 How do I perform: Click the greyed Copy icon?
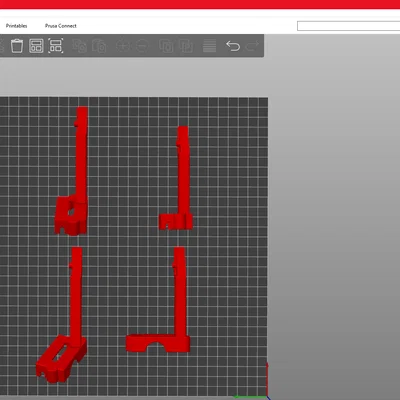80,46
